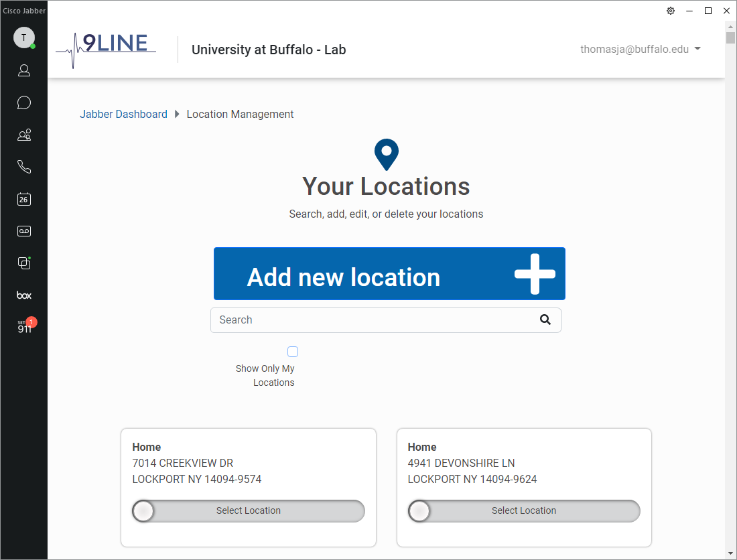The image size is (737, 560).
Task: Click the scrollbar down arrow
Action: 730,553
